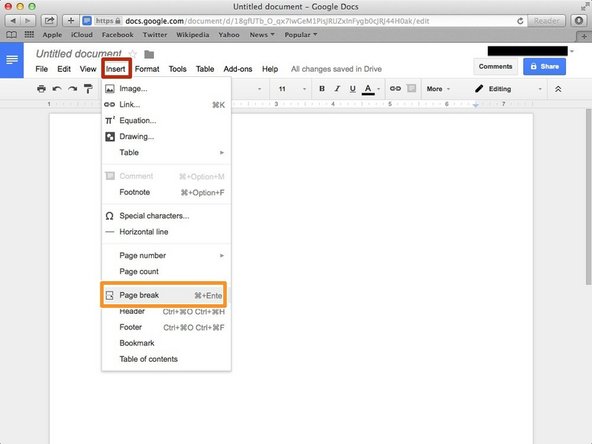
Task: Click the Safari back button
Action: click(13, 21)
